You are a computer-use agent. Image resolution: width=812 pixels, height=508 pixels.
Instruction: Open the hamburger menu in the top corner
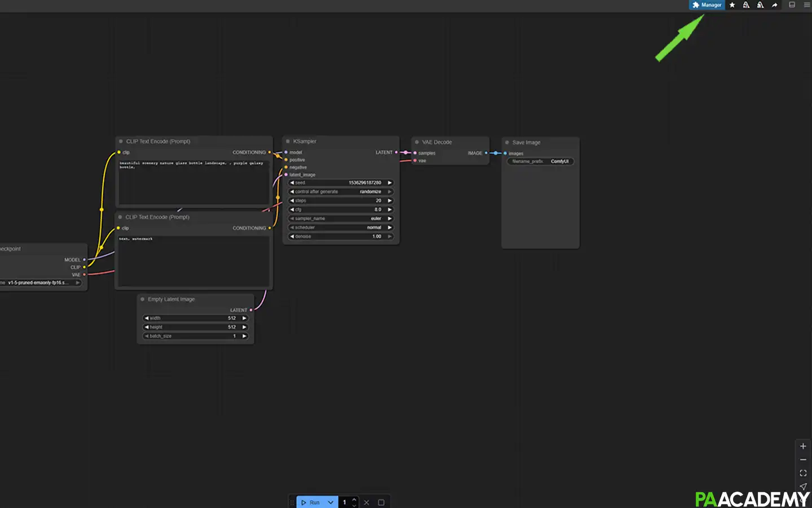click(806, 5)
